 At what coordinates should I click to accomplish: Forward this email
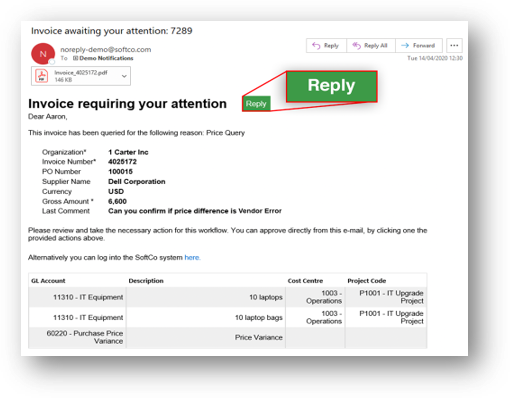pos(419,46)
